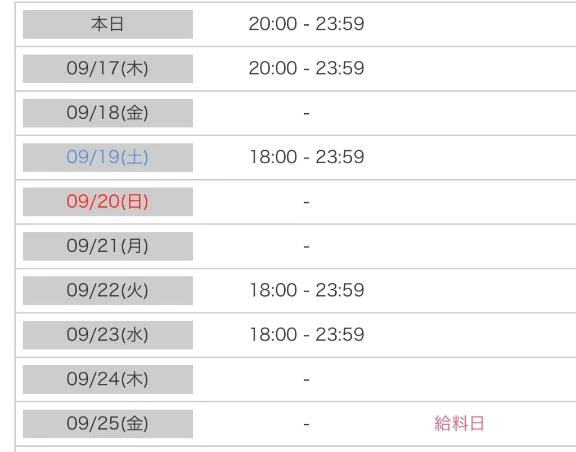The height and width of the screenshot is (452, 576).
Task: Click the empty dash for 09/20
Action: (306, 202)
